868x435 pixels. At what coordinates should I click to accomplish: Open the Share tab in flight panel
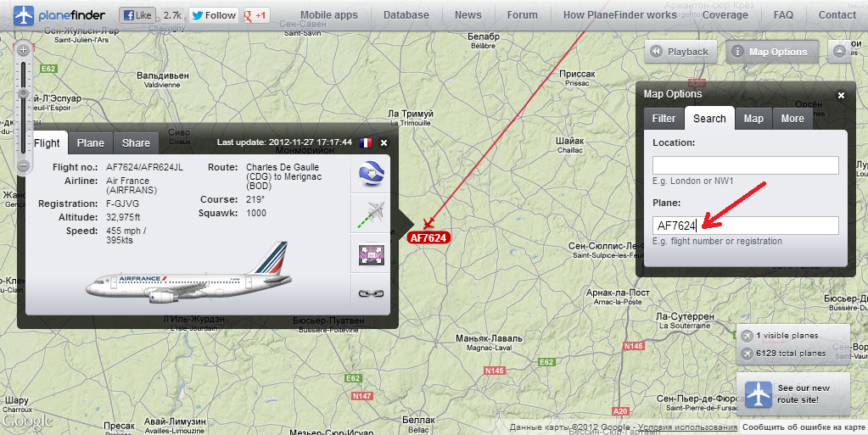coord(136,142)
